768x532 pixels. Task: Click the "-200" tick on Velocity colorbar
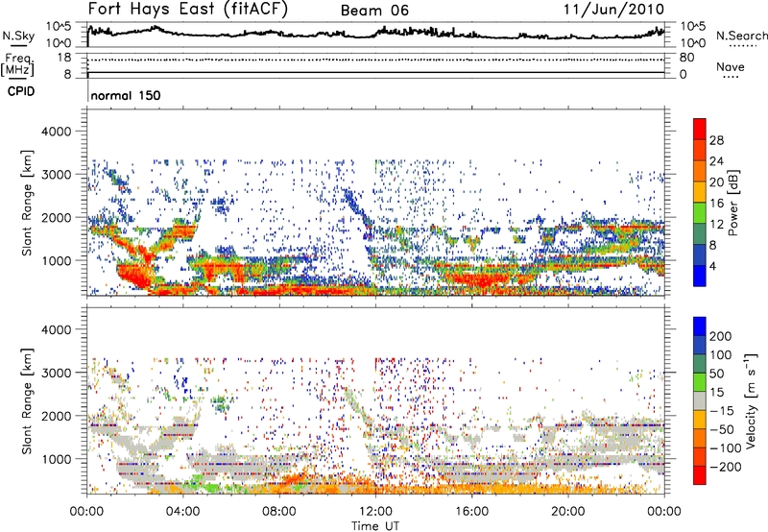pos(725,467)
